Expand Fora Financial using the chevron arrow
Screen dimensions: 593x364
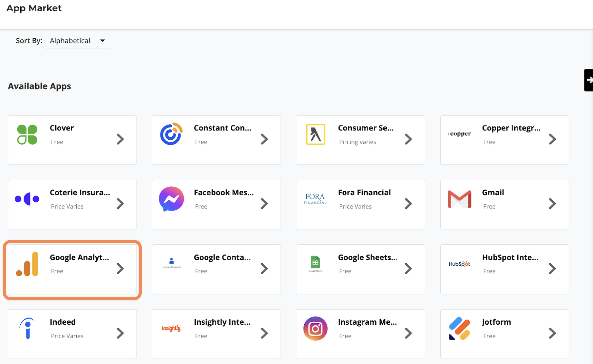click(408, 204)
